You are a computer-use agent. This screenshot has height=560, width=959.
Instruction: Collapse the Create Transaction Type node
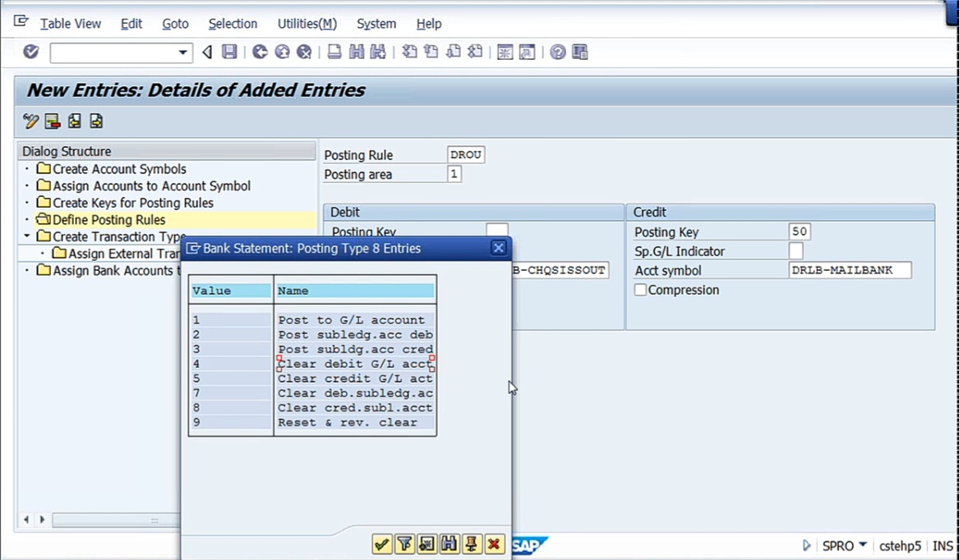pos(27,236)
